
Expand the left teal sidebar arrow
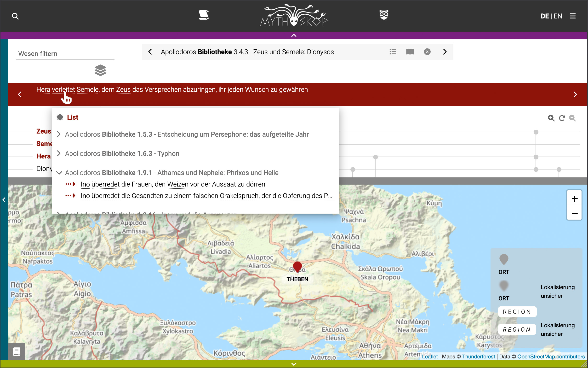point(4,200)
